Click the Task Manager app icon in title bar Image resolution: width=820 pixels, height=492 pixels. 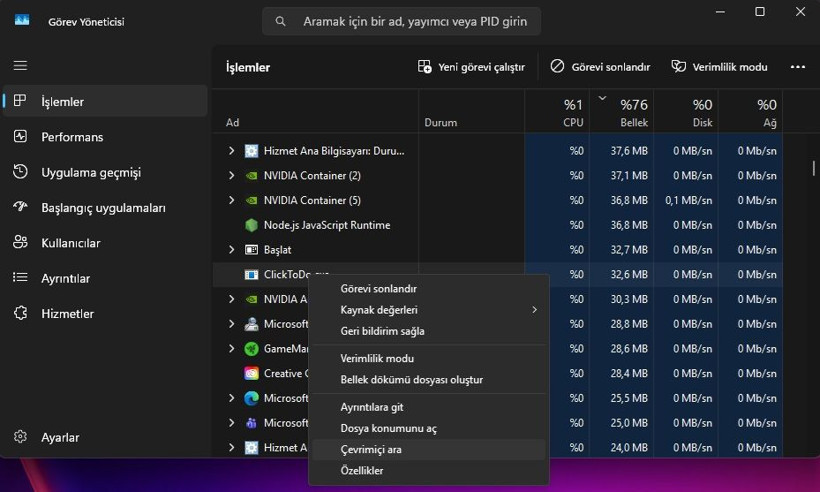[x=22, y=21]
